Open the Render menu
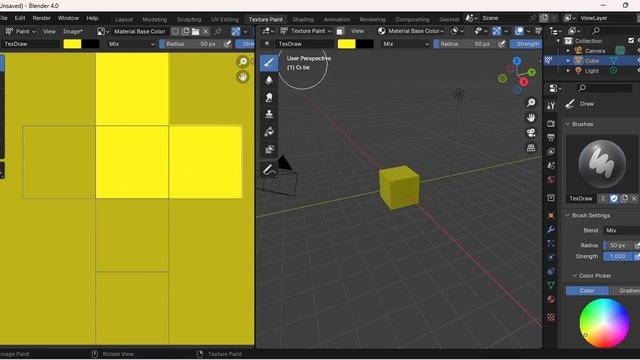Image resolution: width=640 pixels, height=360 pixels. [x=42, y=18]
